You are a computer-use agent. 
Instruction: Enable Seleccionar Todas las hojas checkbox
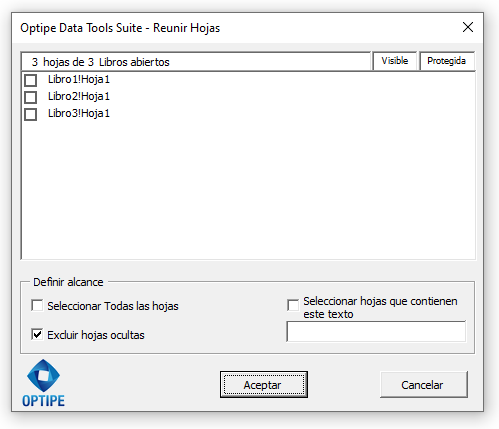pyautogui.click(x=37, y=305)
